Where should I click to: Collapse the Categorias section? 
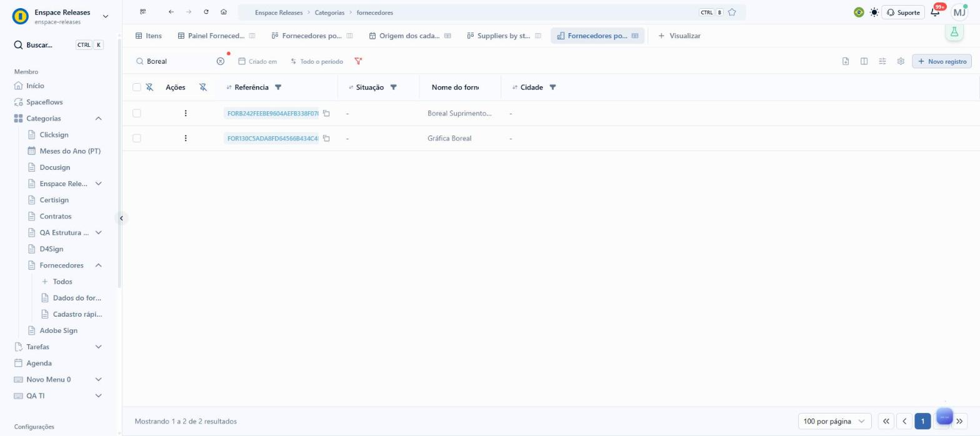[x=98, y=119]
